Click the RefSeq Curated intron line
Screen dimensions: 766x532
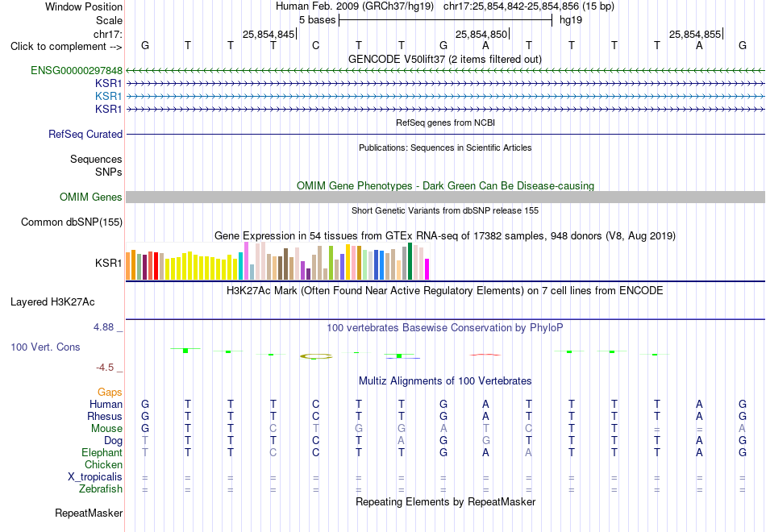[x=445, y=134]
